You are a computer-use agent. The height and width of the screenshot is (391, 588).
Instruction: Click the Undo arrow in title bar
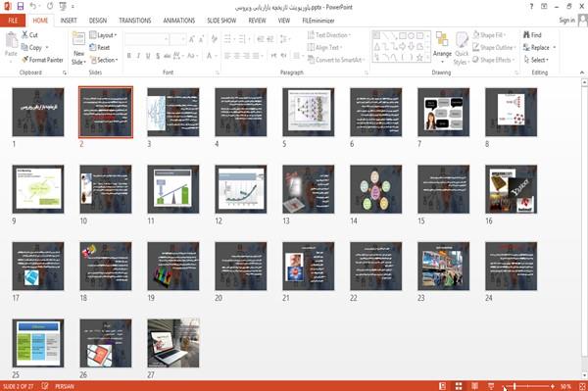point(33,7)
